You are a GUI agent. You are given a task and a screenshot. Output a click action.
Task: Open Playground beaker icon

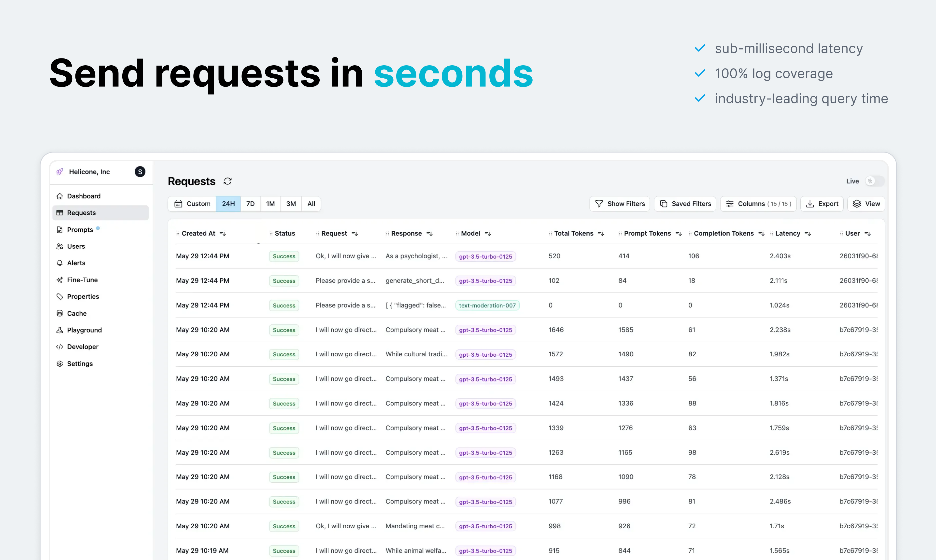click(x=60, y=330)
